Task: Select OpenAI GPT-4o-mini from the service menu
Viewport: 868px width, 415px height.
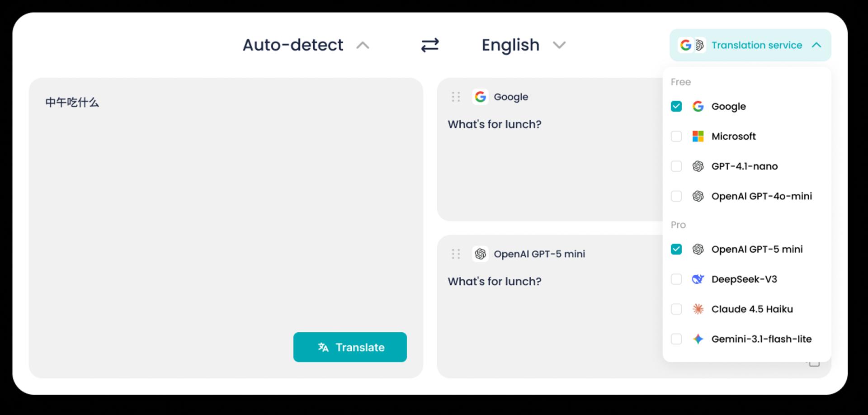Action: pyautogui.click(x=747, y=196)
